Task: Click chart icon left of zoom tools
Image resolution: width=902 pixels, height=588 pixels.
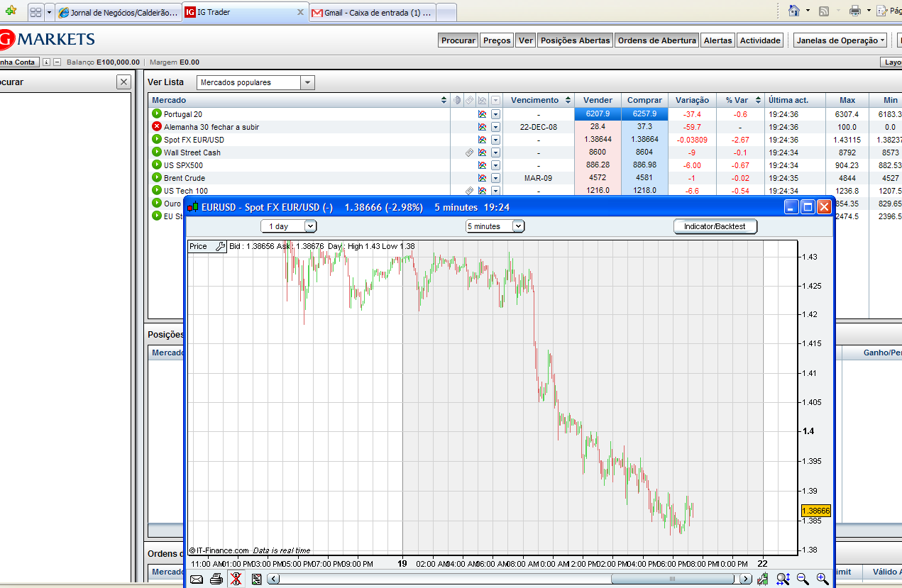Action: 763,579
